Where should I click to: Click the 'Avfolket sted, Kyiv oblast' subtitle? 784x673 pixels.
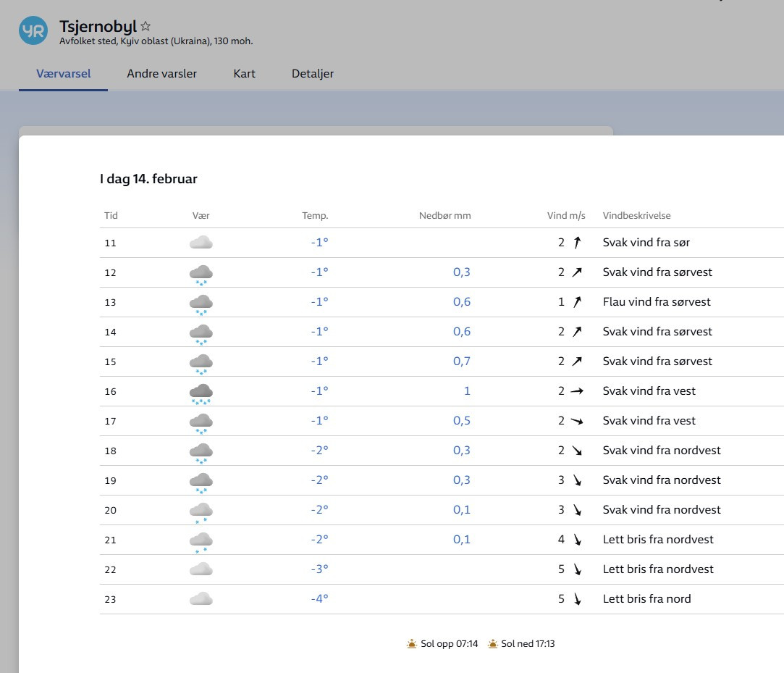156,41
